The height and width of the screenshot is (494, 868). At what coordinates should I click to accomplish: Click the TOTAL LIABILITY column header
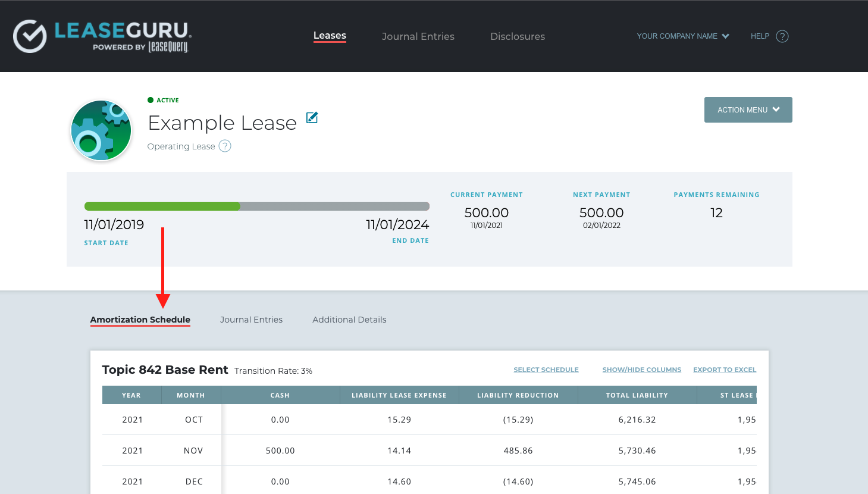pyautogui.click(x=637, y=395)
